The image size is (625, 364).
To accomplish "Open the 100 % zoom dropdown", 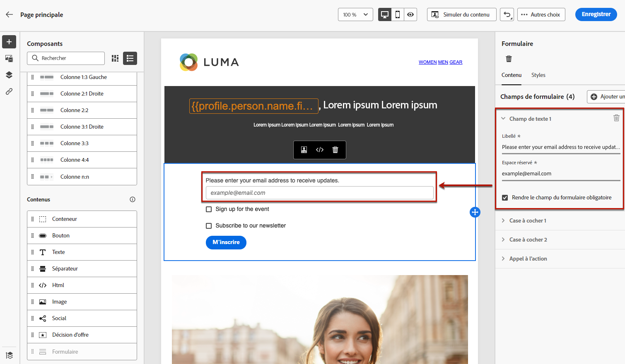I will (x=355, y=14).
